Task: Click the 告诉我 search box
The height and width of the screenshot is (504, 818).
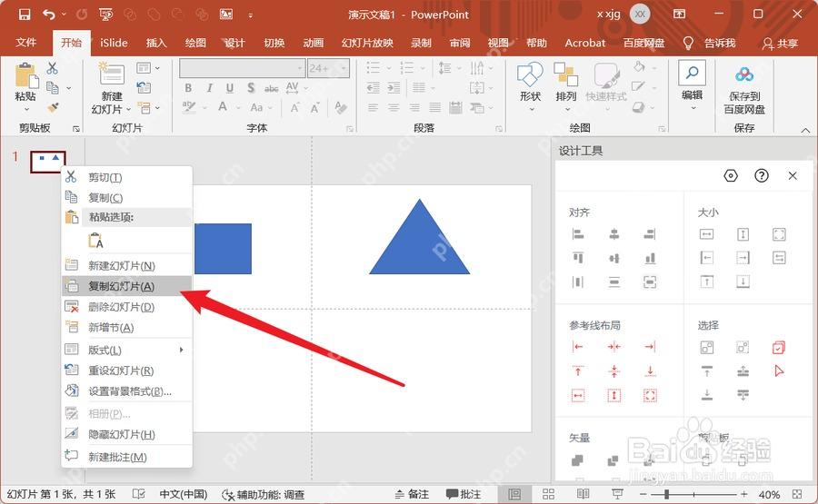Action: 709,43
